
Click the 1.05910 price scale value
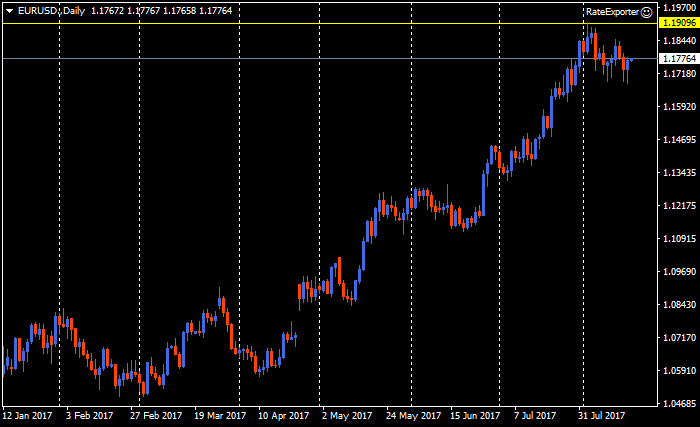(679, 371)
